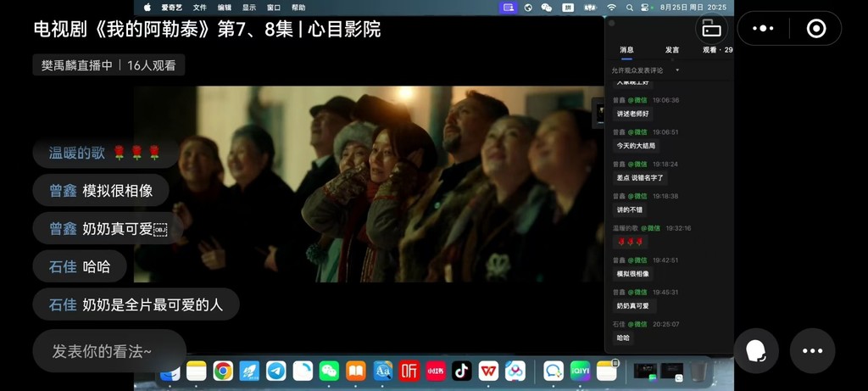The height and width of the screenshot is (391, 868).
Task: Tap the bottom-right more actions button
Action: point(812,350)
